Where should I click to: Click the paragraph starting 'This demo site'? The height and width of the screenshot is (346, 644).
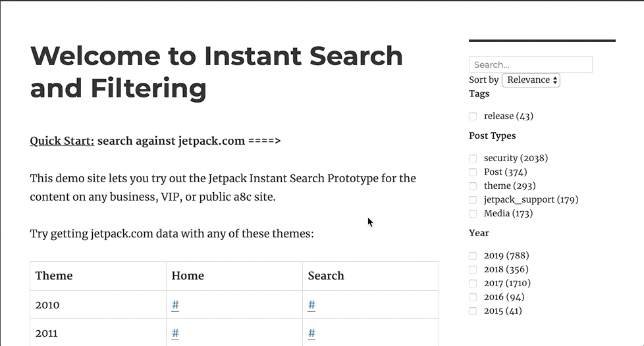pyautogui.click(x=223, y=187)
